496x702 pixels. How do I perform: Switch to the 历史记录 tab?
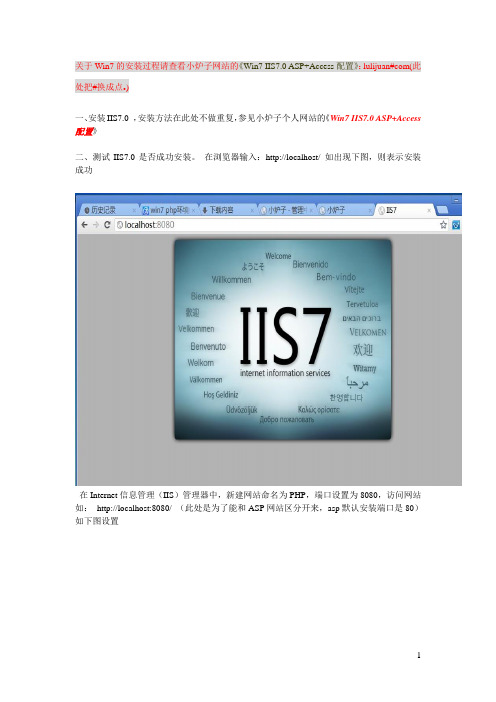click(x=107, y=210)
